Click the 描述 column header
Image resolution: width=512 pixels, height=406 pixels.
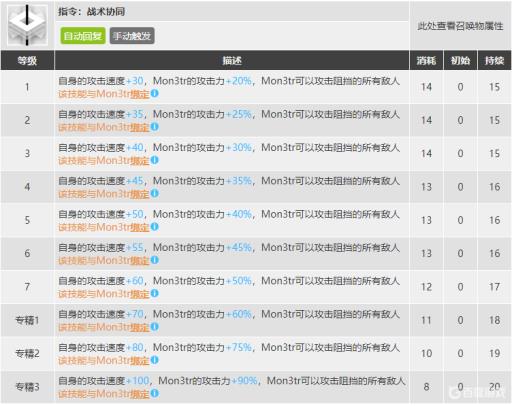coord(232,60)
